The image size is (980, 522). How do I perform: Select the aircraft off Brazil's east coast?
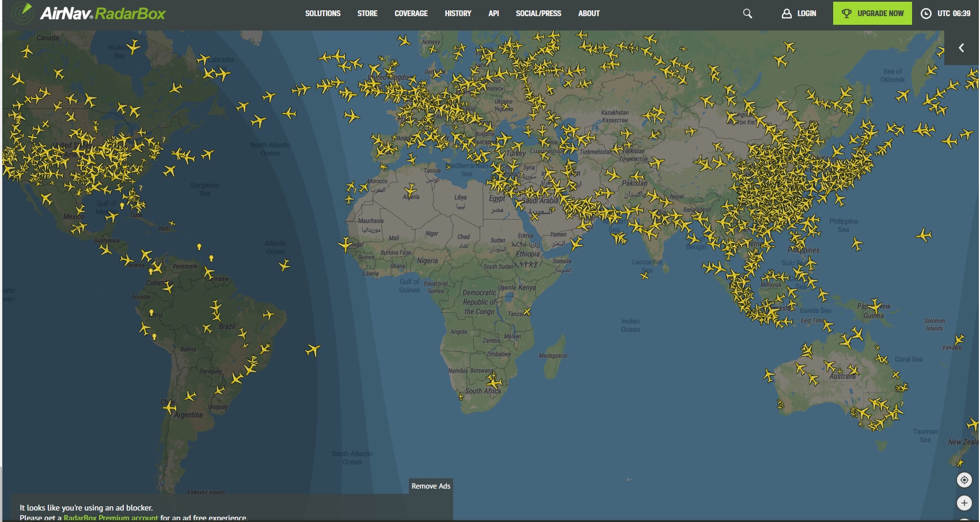[313, 350]
